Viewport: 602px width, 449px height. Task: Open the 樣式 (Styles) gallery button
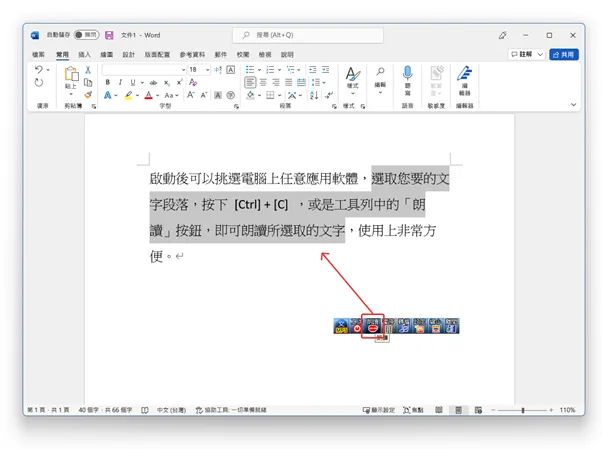[352, 81]
